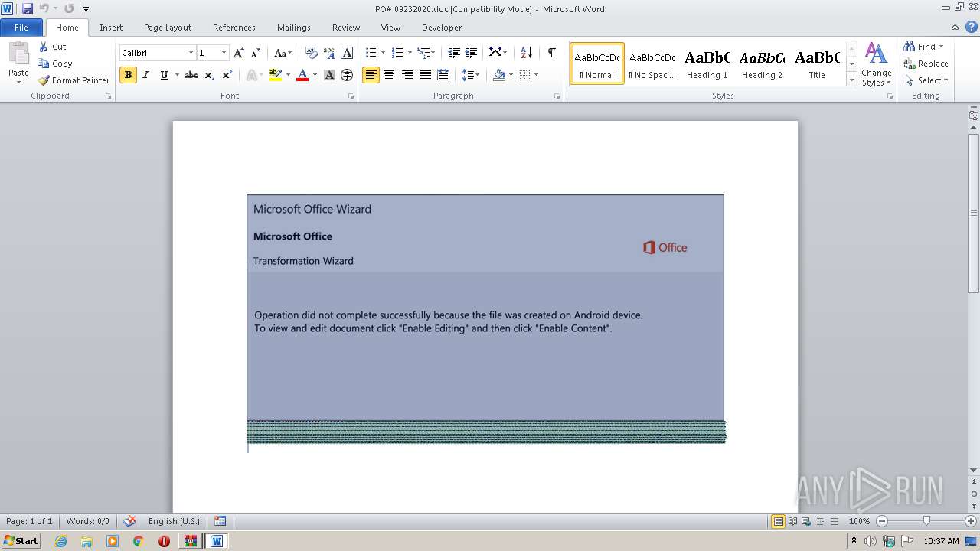Zoom out with the minus button
This screenshot has width=980, height=551.
point(882,521)
